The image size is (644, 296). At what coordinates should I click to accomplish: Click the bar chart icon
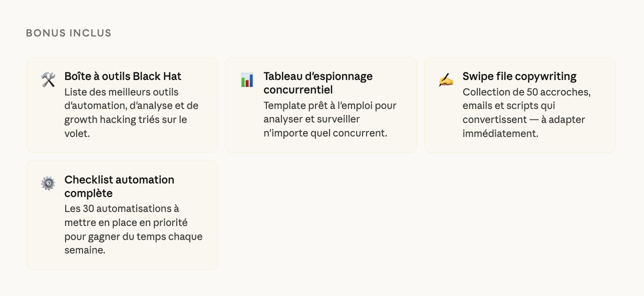point(247,80)
